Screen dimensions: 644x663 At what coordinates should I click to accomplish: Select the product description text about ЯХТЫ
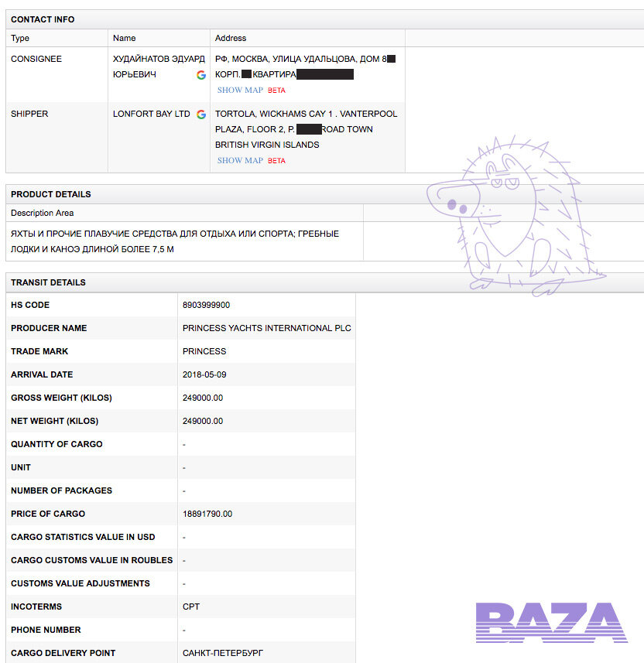(175, 241)
